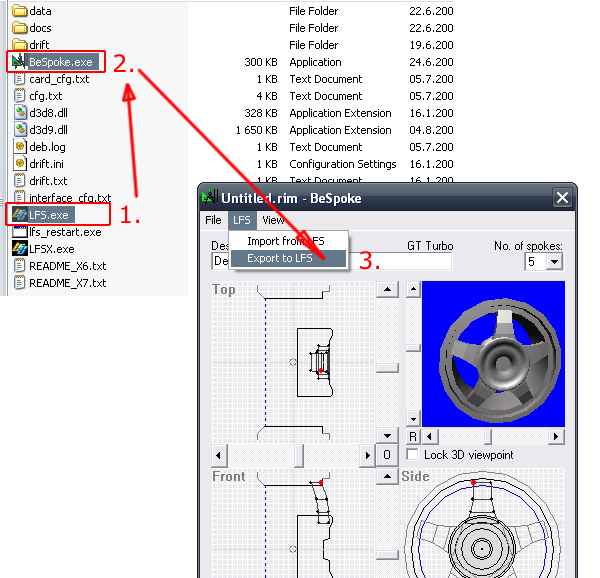Click the card_cfg.txt file icon
The width and height of the screenshot is (600, 578).
tap(20, 79)
